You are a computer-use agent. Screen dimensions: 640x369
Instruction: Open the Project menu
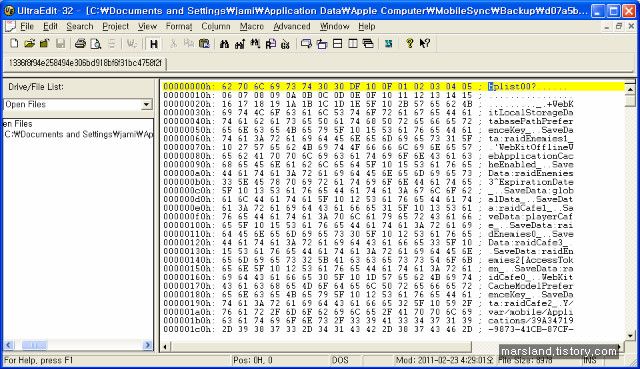[x=116, y=27]
